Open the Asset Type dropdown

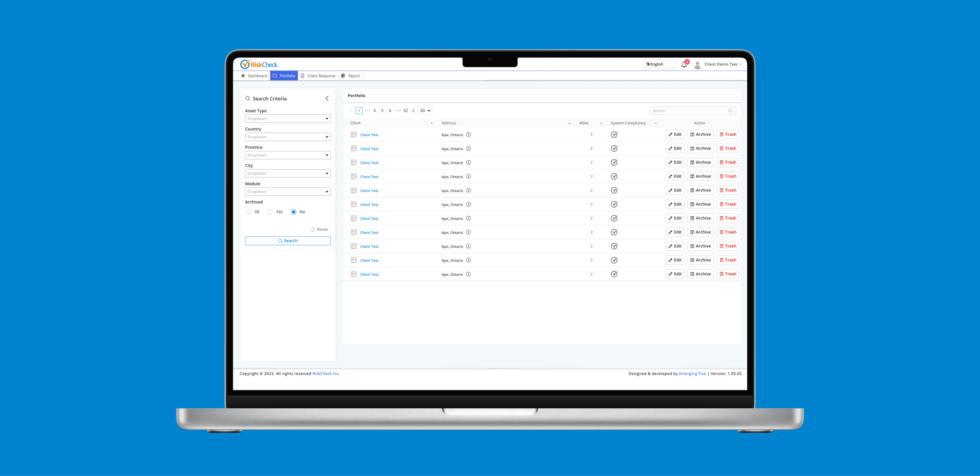pos(287,119)
